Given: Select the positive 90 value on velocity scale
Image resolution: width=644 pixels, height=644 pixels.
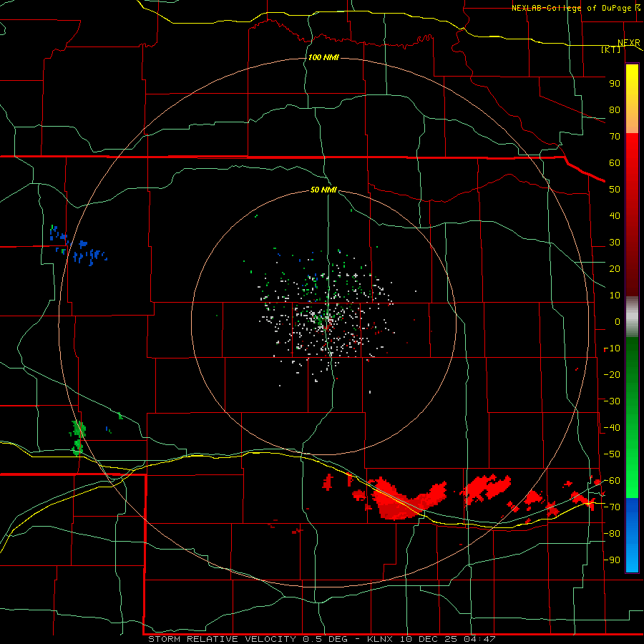Looking at the screenshot, I should click(x=615, y=84).
